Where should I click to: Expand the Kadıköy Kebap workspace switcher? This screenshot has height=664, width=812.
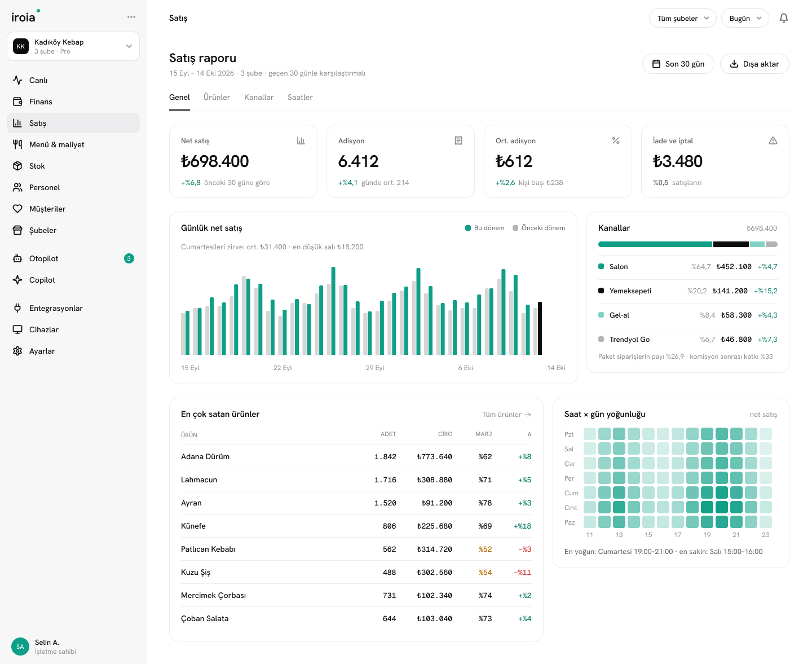(73, 46)
